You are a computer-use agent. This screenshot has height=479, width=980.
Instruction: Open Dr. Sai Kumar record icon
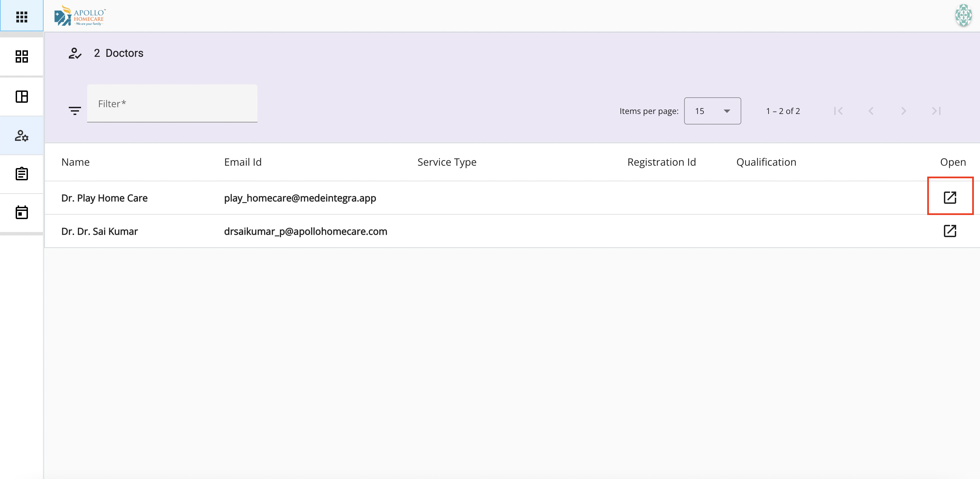point(950,231)
